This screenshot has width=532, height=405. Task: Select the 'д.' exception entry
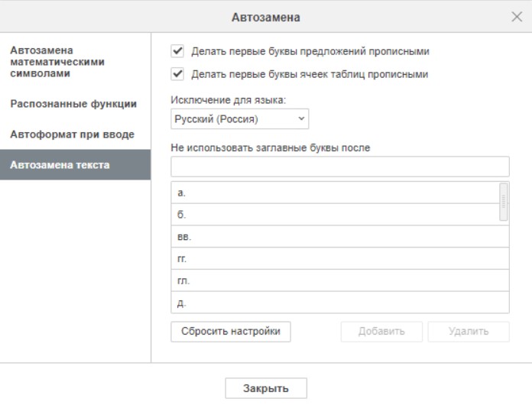340,303
